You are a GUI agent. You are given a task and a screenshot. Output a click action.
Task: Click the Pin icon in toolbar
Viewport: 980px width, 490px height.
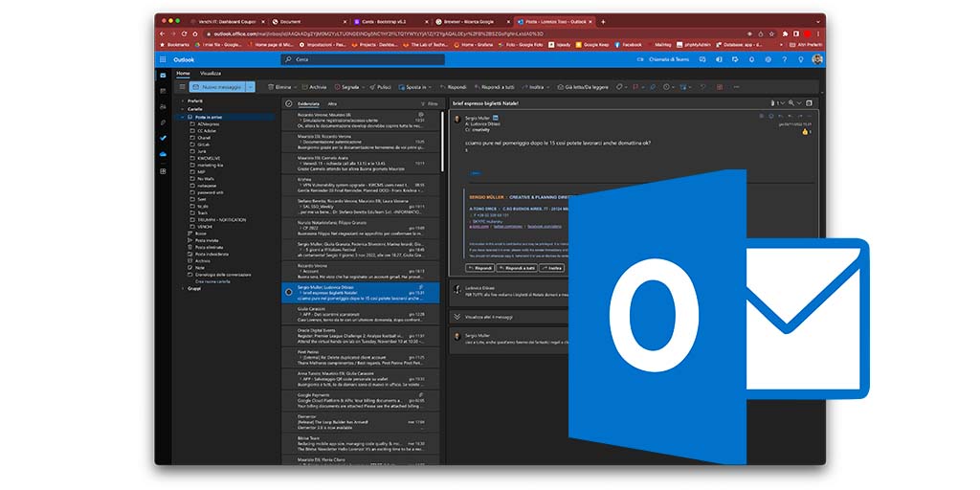pos(653,87)
